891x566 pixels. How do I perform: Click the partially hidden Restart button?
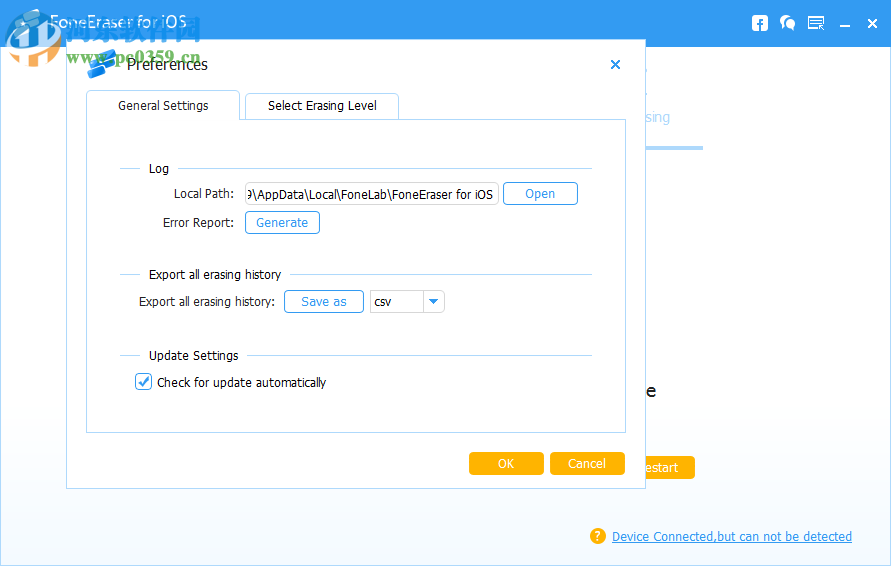[x=670, y=468]
